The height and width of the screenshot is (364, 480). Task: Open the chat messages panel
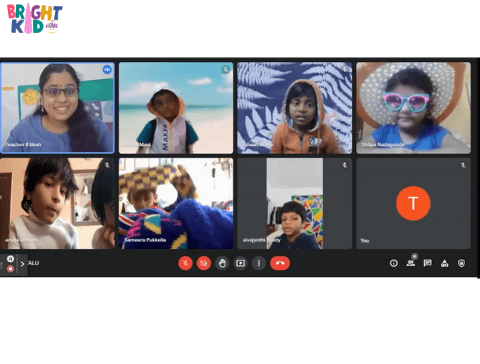point(427,263)
